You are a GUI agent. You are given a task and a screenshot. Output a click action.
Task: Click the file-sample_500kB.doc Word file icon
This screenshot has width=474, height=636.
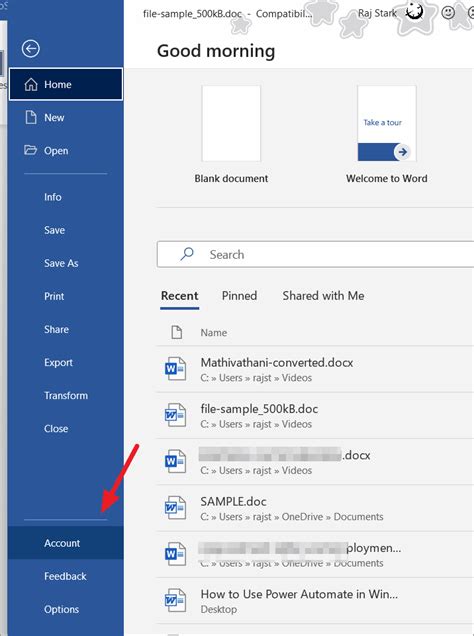pos(175,415)
